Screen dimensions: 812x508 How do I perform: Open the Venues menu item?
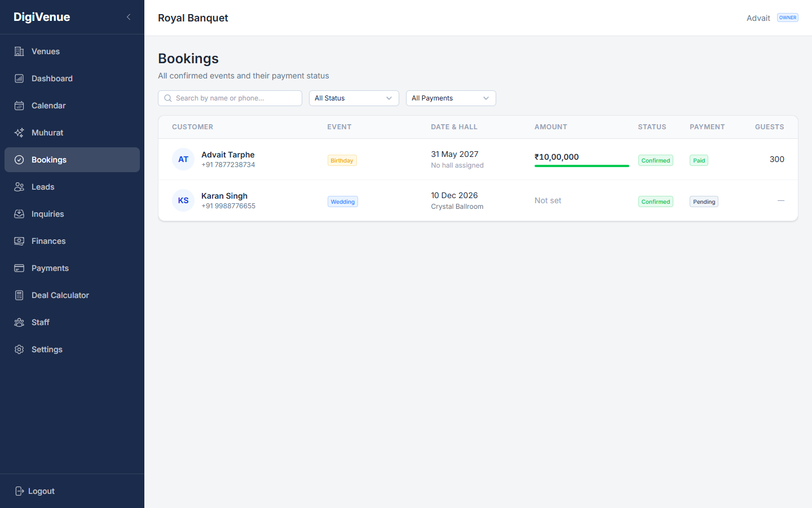(72, 51)
